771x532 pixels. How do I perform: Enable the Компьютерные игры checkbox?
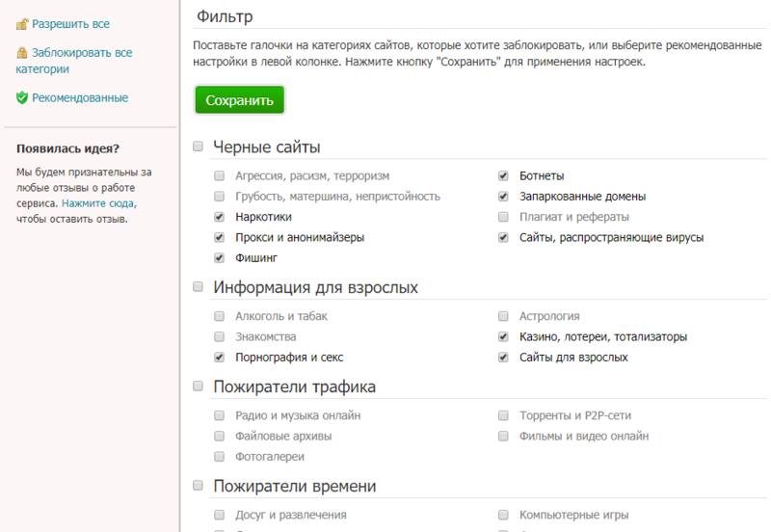(503, 515)
